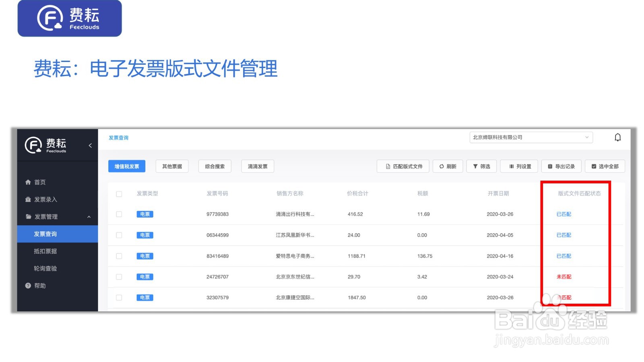Click the amount 1847.50 cell
The width and height of the screenshot is (644, 362).
[x=357, y=298]
